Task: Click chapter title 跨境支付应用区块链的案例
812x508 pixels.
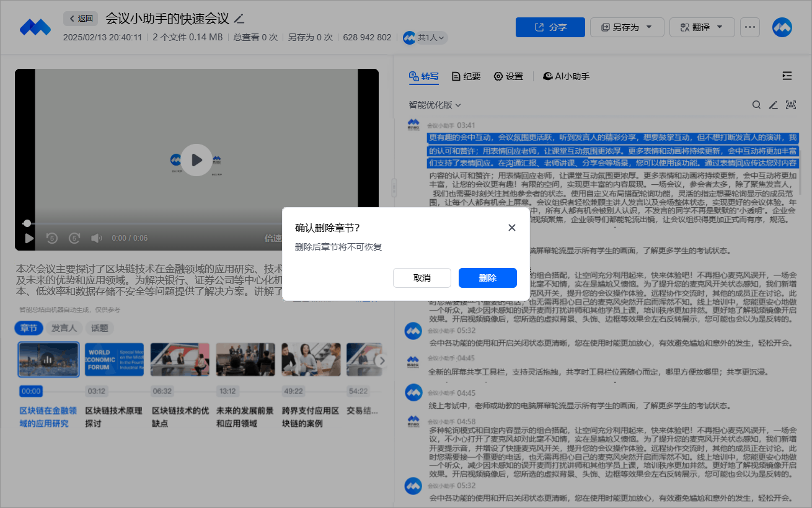Action: pyautogui.click(x=311, y=417)
